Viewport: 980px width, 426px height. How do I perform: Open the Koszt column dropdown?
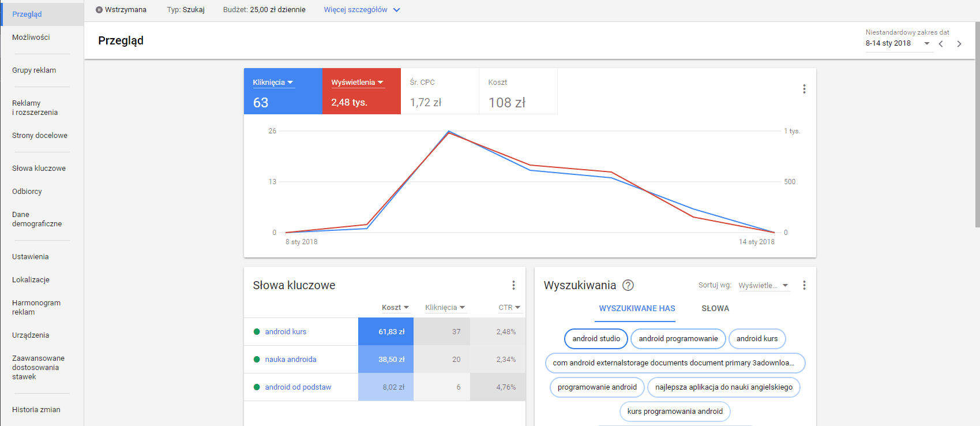(395, 308)
